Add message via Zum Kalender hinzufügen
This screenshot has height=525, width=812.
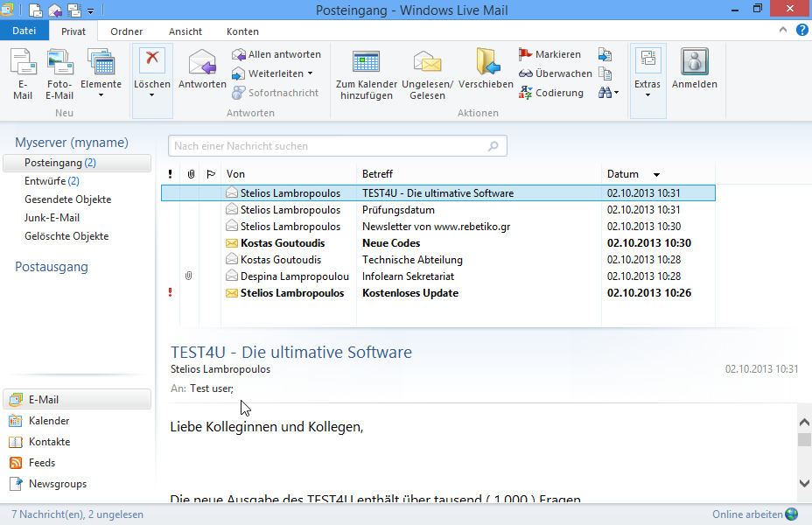tap(366, 74)
